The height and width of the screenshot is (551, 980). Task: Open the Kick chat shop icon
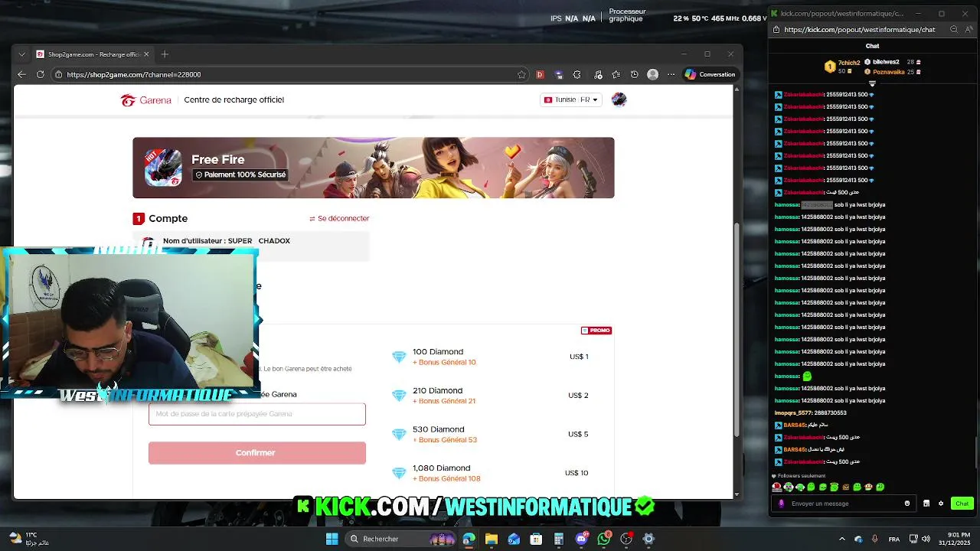point(926,504)
